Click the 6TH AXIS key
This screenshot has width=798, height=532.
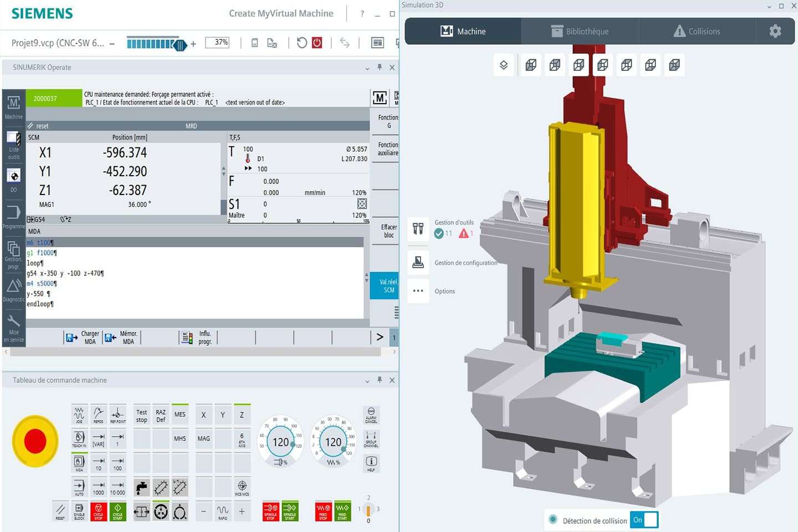point(242,439)
